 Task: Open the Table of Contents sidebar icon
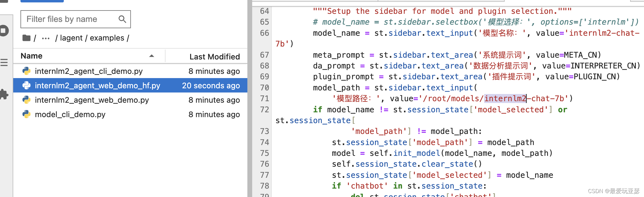click(x=4, y=62)
